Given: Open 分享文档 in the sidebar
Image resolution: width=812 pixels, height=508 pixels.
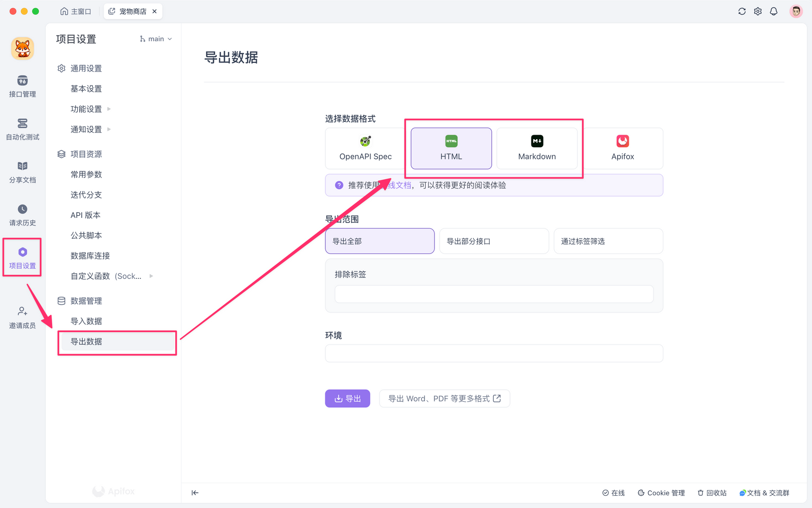Looking at the screenshot, I should pos(22,173).
